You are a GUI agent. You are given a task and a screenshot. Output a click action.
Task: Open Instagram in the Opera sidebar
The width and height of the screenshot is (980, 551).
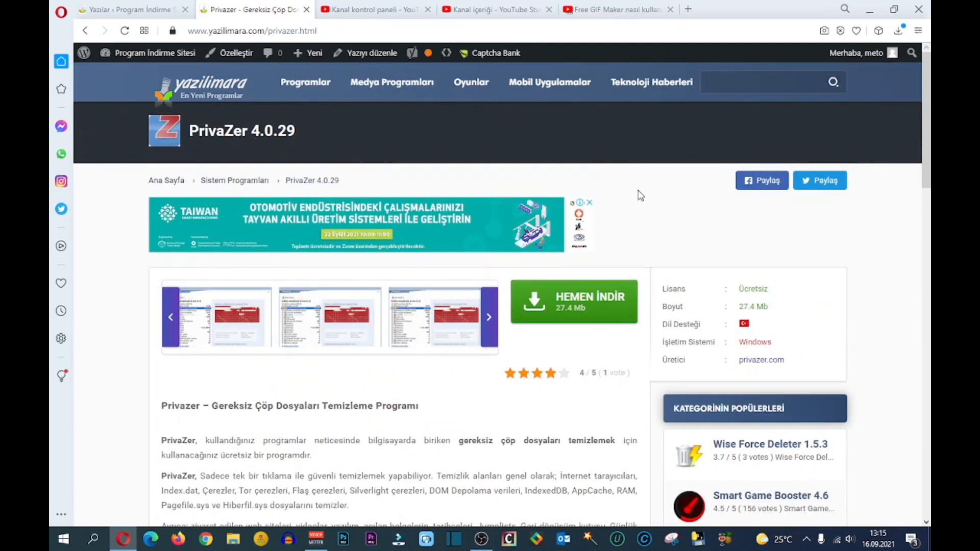tap(61, 181)
